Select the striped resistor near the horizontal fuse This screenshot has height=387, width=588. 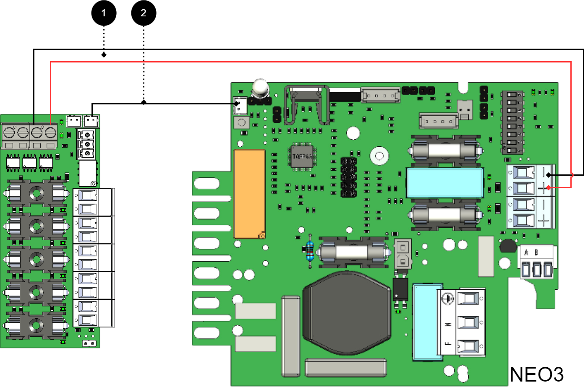click(x=310, y=251)
